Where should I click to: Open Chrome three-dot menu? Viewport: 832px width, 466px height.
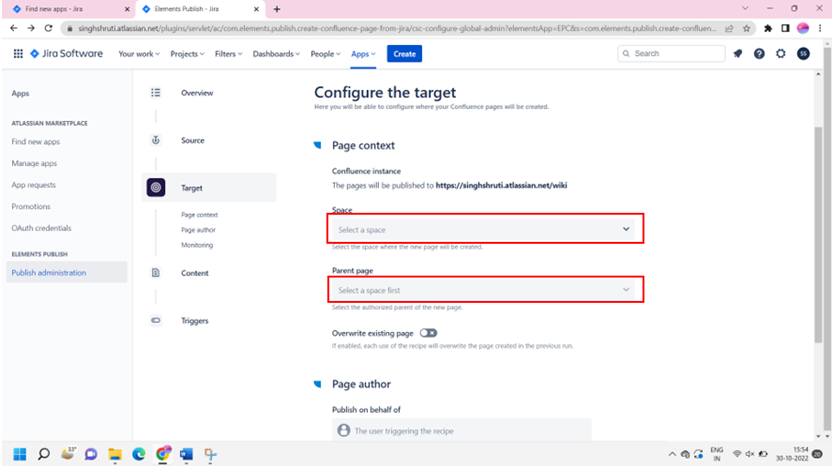click(820, 28)
